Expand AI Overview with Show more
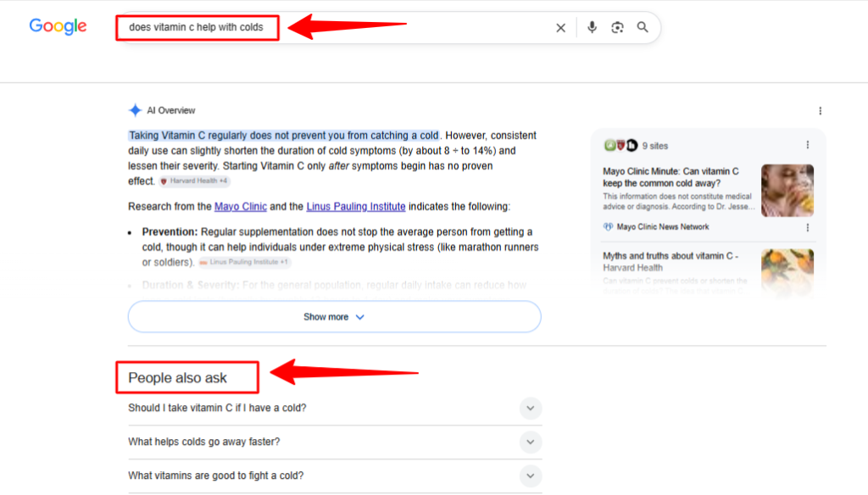The image size is (868, 495). (x=334, y=317)
